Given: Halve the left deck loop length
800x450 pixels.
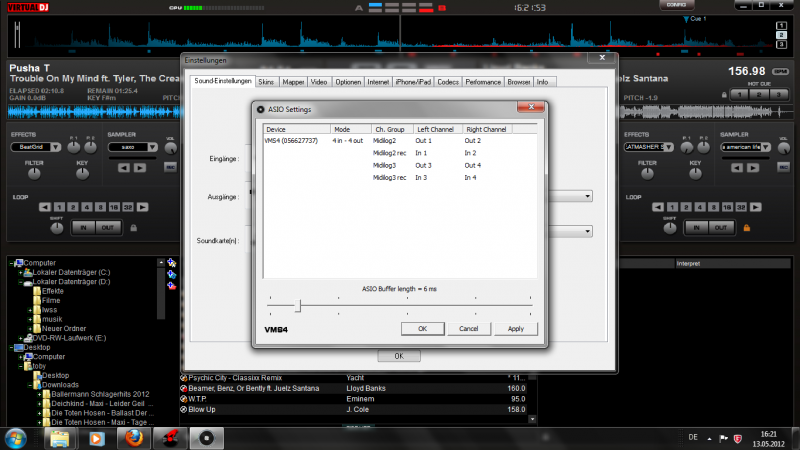Looking at the screenshot, I should click(45, 207).
